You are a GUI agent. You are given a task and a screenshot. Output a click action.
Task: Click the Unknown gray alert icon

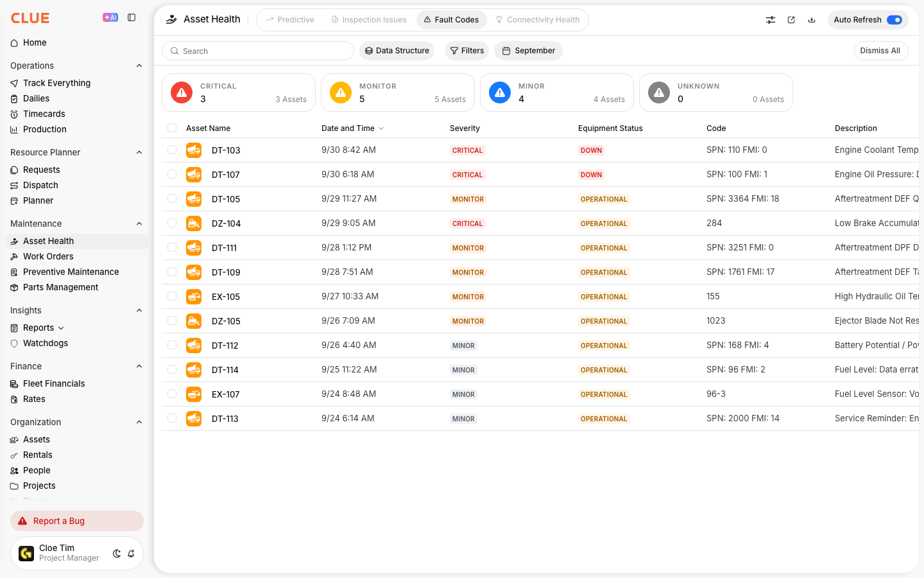[659, 92]
